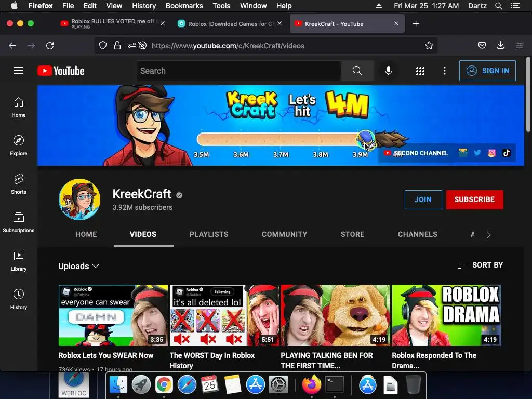Screen dimensions: 532x399
Task: Open System Preferences from the Dock
Action: [278, 385]
